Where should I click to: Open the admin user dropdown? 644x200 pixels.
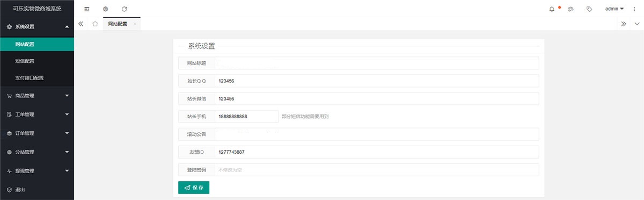(x=614, y=9)
